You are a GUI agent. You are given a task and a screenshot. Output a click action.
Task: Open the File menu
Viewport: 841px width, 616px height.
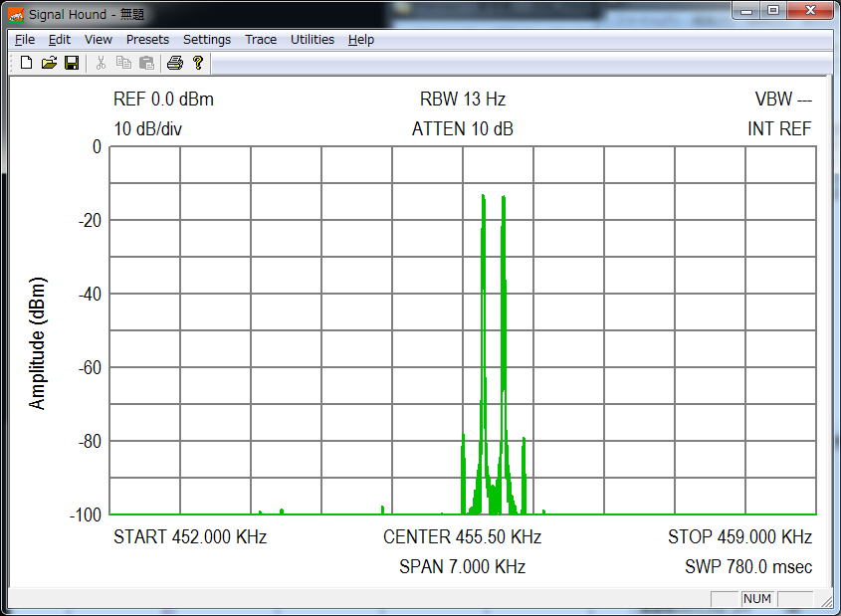[x=25, y=40]
